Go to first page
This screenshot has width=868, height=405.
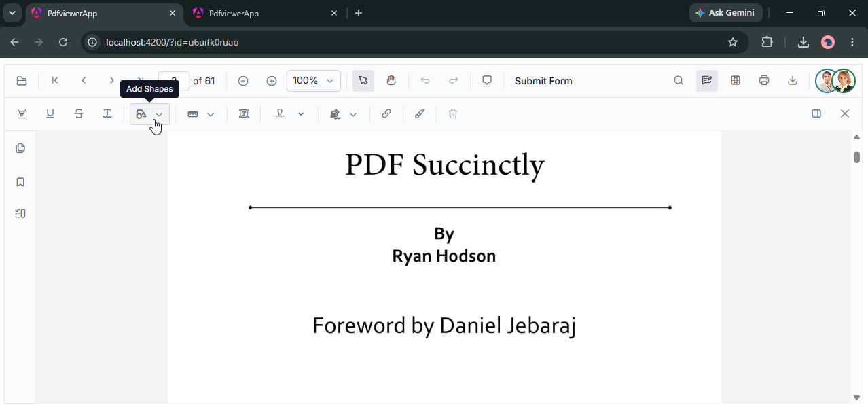click(x=55, y=80)
